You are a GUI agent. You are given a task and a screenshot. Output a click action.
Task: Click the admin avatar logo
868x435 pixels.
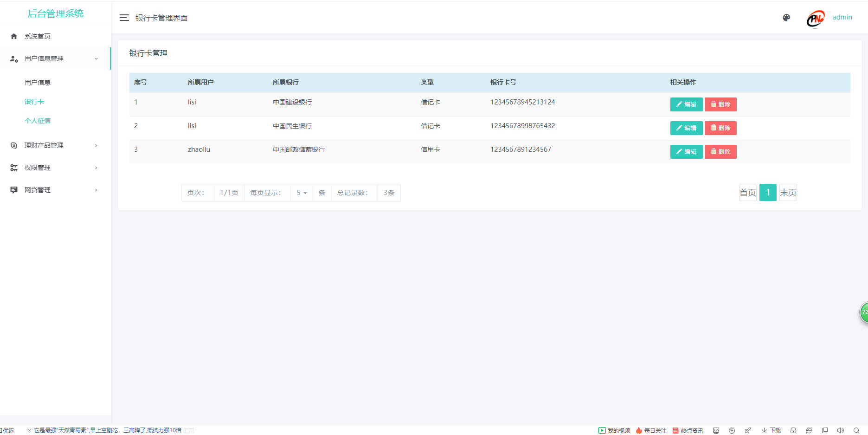click(x=815, y=19)
